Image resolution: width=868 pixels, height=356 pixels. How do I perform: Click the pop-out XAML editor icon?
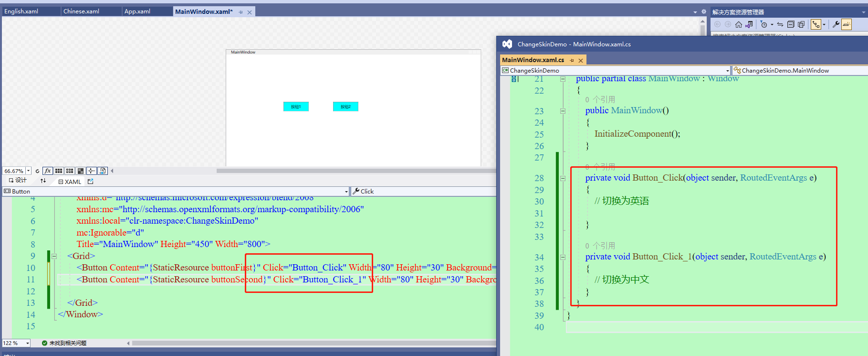pyautogui.click(x=91, y=182)
